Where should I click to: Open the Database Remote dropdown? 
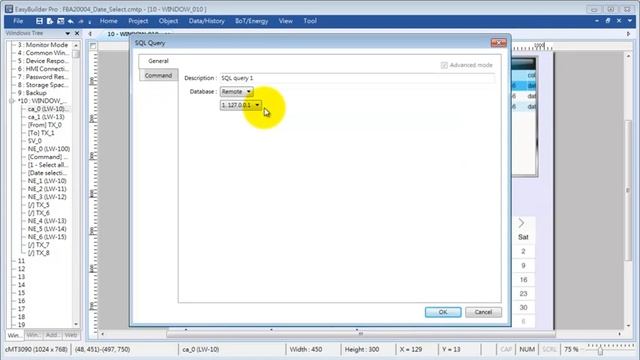[x=237, y=92]
